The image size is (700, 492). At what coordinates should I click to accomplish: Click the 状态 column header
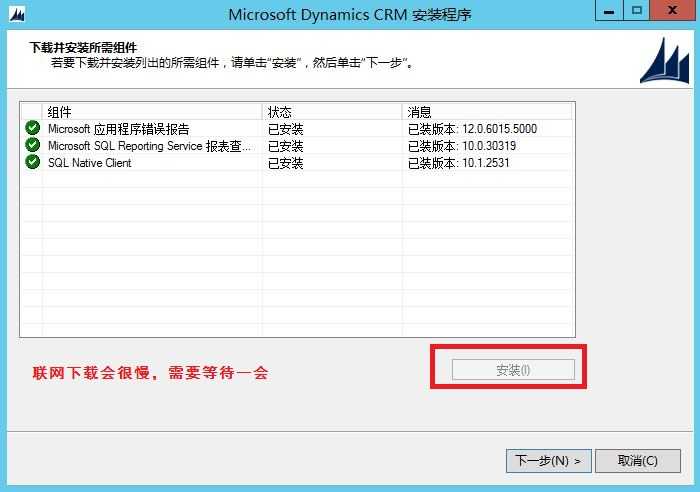[x=332, y=112]
